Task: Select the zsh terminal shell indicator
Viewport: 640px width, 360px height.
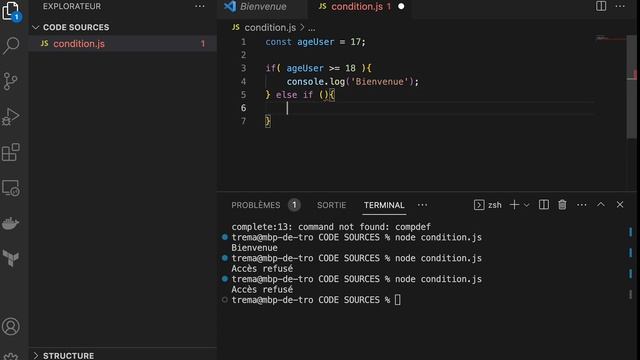Action: [488, 205]
